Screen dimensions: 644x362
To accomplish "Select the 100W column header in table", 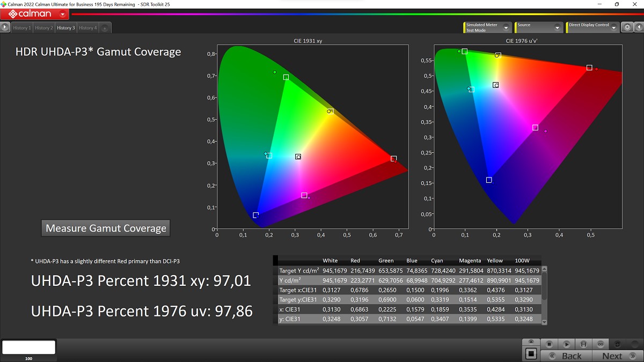I will (x=522, y=261).
